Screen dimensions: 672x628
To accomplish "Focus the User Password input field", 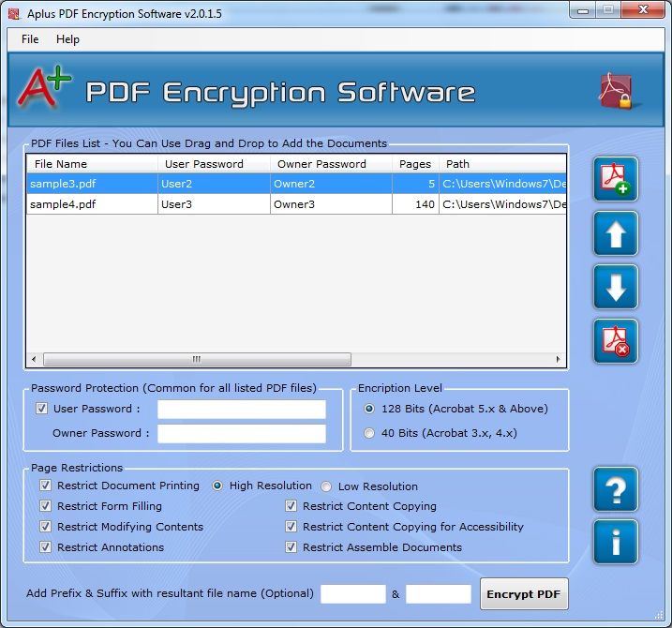I will pyautogui.click(x=241, y=410).
